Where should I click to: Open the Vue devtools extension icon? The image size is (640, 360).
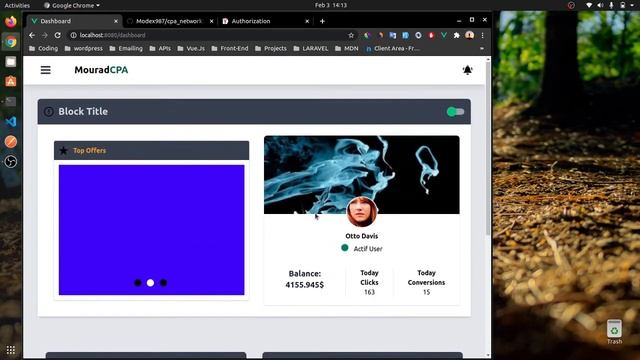coord(444,36)
